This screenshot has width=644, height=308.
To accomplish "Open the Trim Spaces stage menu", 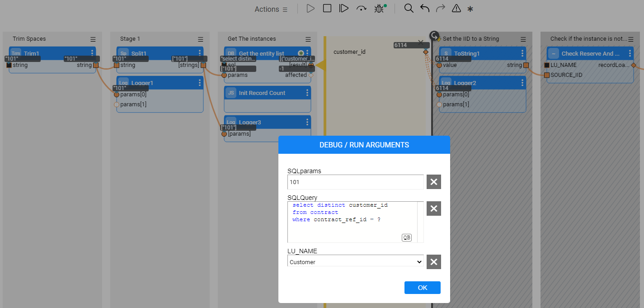I will [93, 39].
